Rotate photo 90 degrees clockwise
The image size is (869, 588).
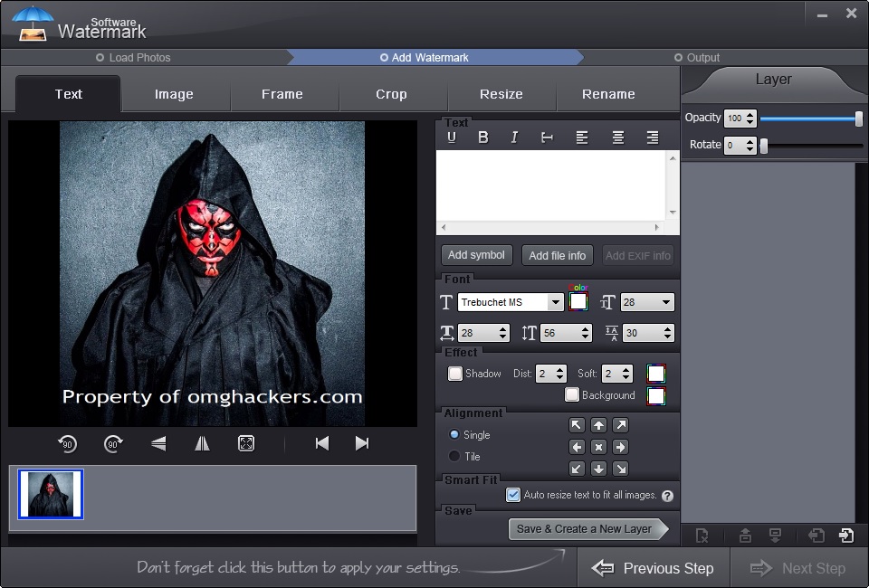tap(114, 443)
